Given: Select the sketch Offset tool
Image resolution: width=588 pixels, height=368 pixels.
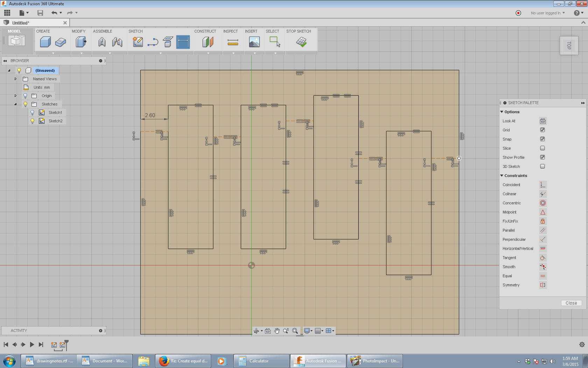Looking at the screenshot, I should click(168, 42).
